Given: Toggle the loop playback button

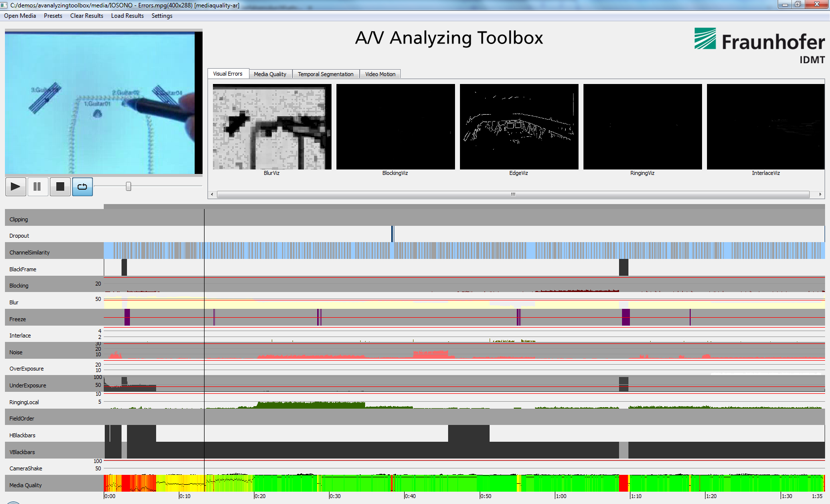Looking at the screenshot, I should pos(83,187).
